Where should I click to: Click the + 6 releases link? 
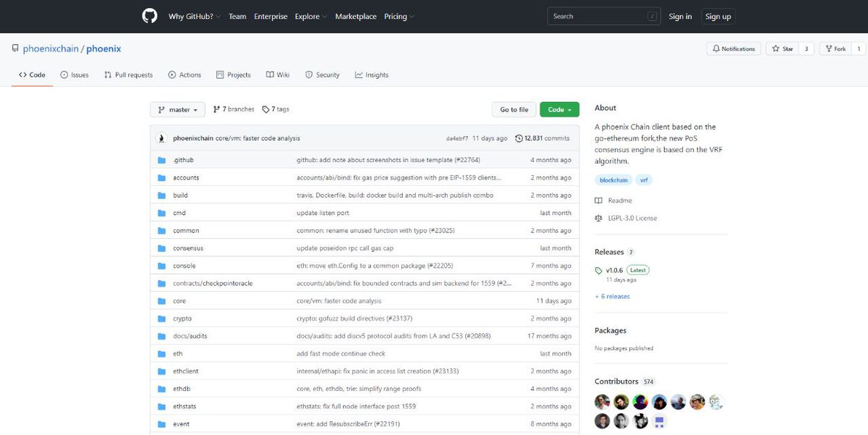pyautogui.click(x=612, y=296)
